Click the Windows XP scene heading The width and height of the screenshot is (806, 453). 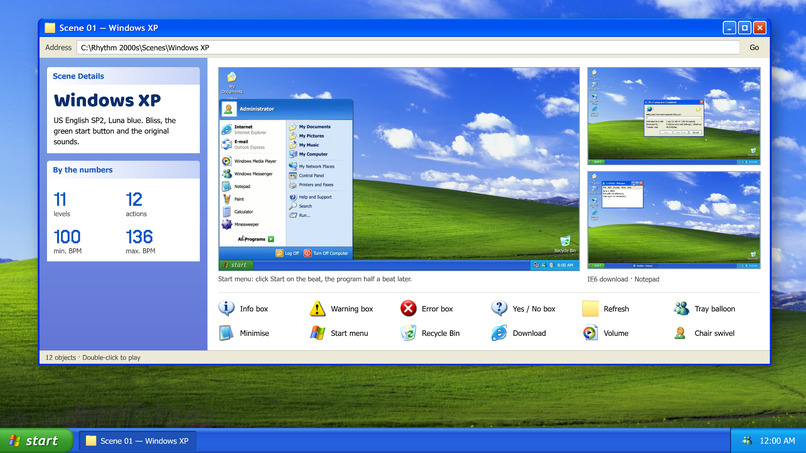point(107,100)
